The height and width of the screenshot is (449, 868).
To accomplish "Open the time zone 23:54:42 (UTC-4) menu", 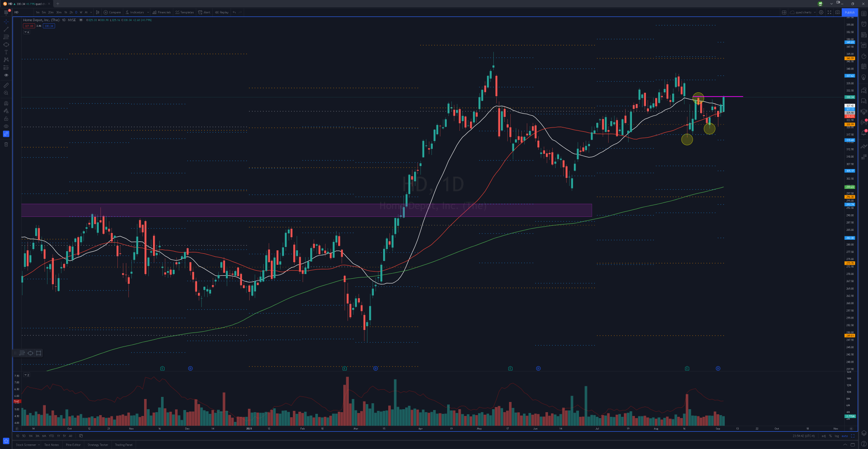I will [804, 436].
